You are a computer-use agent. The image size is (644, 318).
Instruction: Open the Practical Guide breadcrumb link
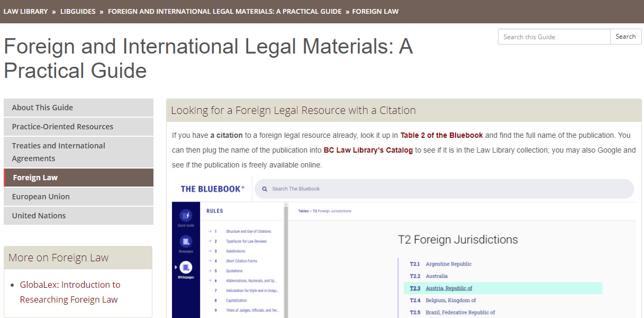(225, 11)
